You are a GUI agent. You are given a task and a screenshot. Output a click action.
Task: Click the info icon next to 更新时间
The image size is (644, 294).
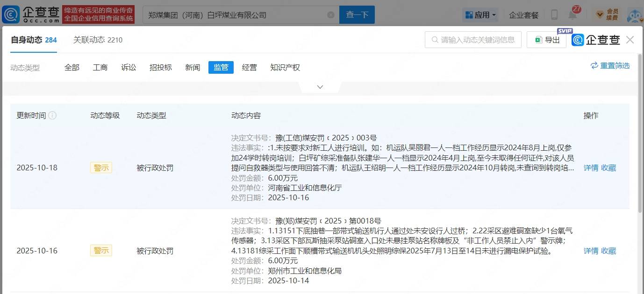coord(53,115)
